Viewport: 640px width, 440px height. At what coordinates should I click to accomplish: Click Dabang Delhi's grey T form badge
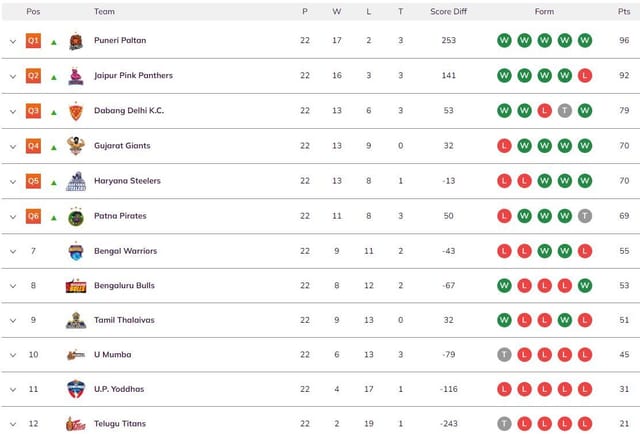point(565,111)
